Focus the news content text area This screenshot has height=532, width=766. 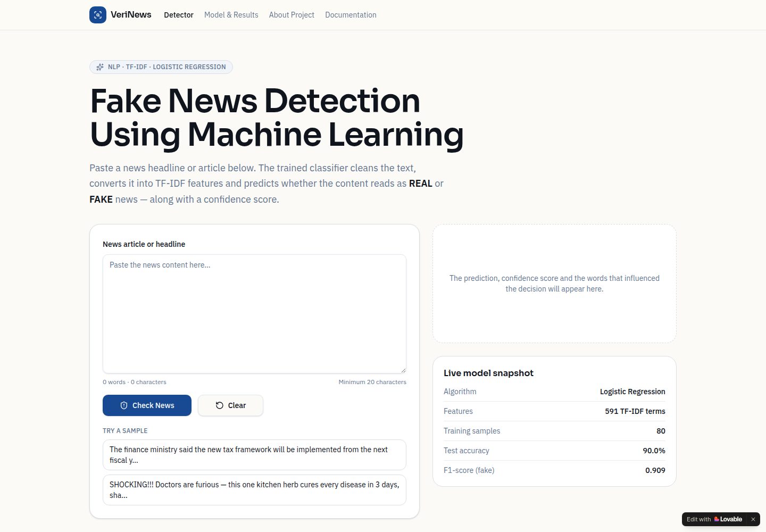click(254, 314)
